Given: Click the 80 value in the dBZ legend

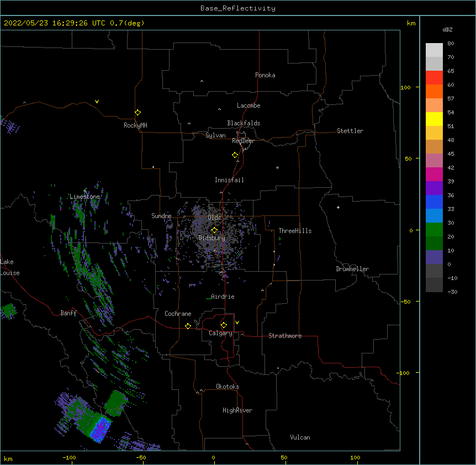Looking at the screenshot, I should tap(451, 43).
